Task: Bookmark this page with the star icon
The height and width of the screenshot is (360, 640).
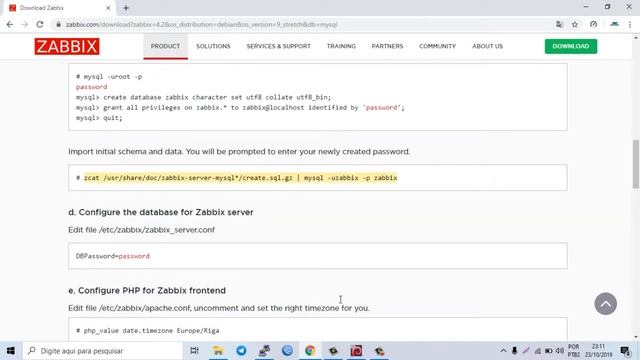Action: [x=575, y=24]
